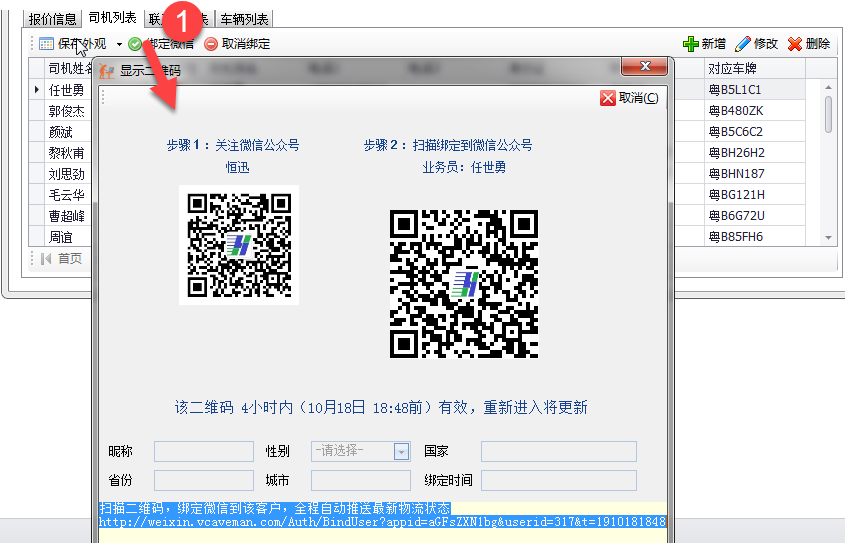The image size is (845, 543).
Task: Click the 步骤2 binding QR code
Action: tap(463, 284)
